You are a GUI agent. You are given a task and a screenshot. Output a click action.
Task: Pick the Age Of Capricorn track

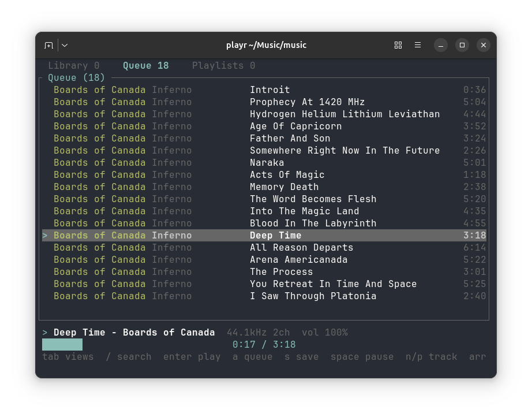coord(264,126)
